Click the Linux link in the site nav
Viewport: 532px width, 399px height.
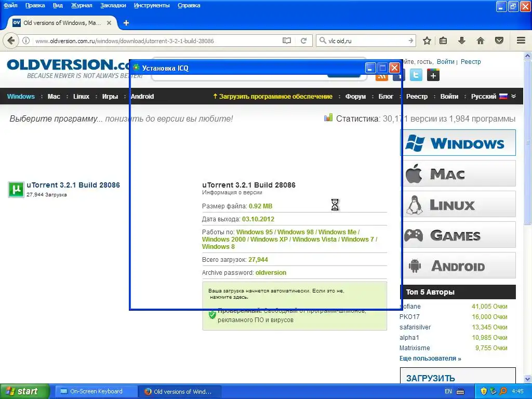(x=81, y=96)
